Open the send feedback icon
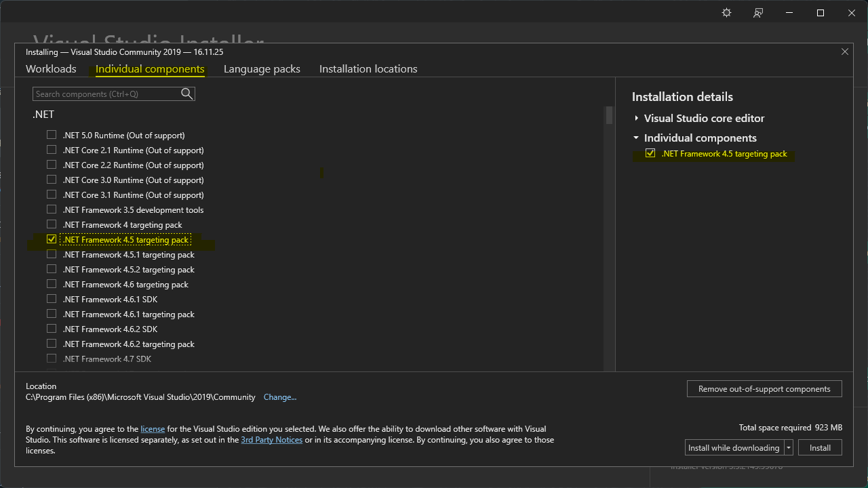Screen dimensions: 868x488 click(758, 13)
